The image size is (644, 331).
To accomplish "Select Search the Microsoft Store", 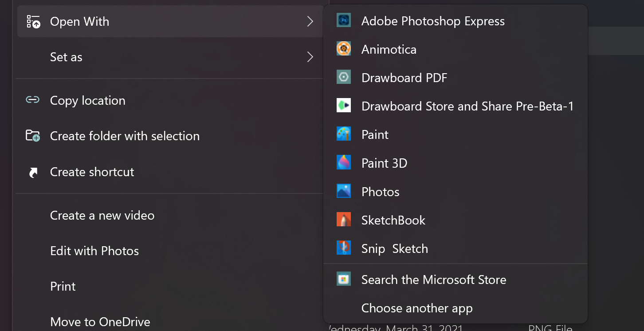I will click(456, 280).
